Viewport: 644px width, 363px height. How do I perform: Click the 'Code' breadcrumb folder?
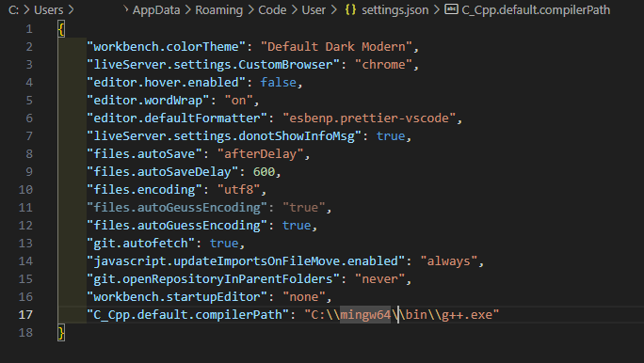pos(272,9)
